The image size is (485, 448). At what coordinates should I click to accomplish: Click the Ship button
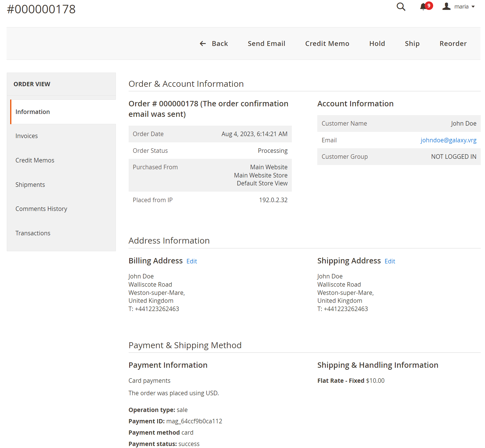[x=412, y=43]
